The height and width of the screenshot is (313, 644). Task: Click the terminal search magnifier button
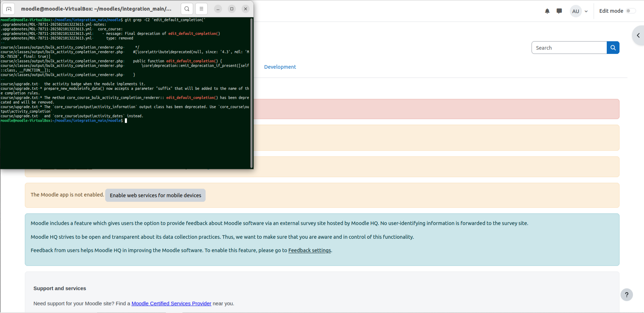click(x=187, y=9)
